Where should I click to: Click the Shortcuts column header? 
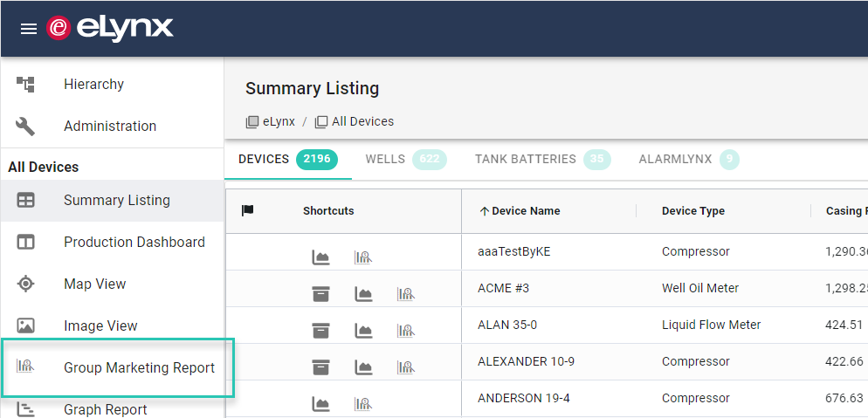click(x=328, y=210)
